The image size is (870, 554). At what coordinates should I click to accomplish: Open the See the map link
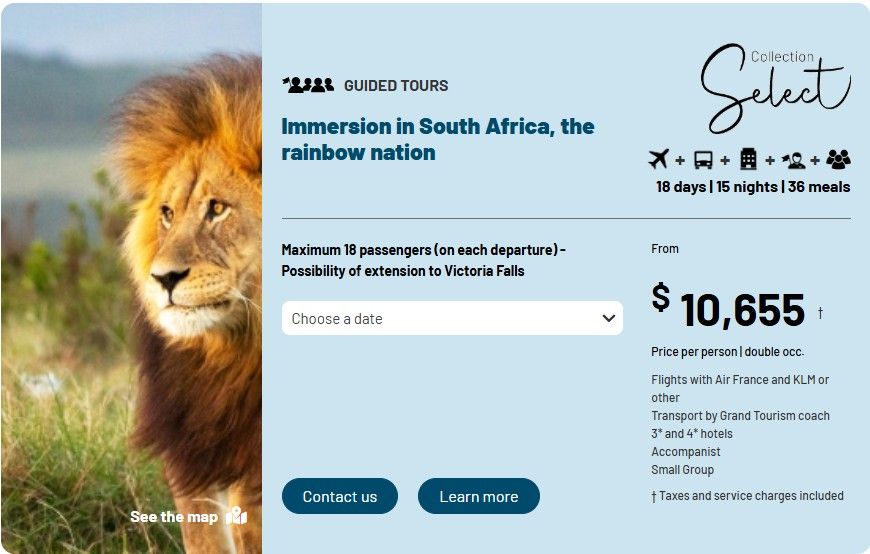[173, 517]
